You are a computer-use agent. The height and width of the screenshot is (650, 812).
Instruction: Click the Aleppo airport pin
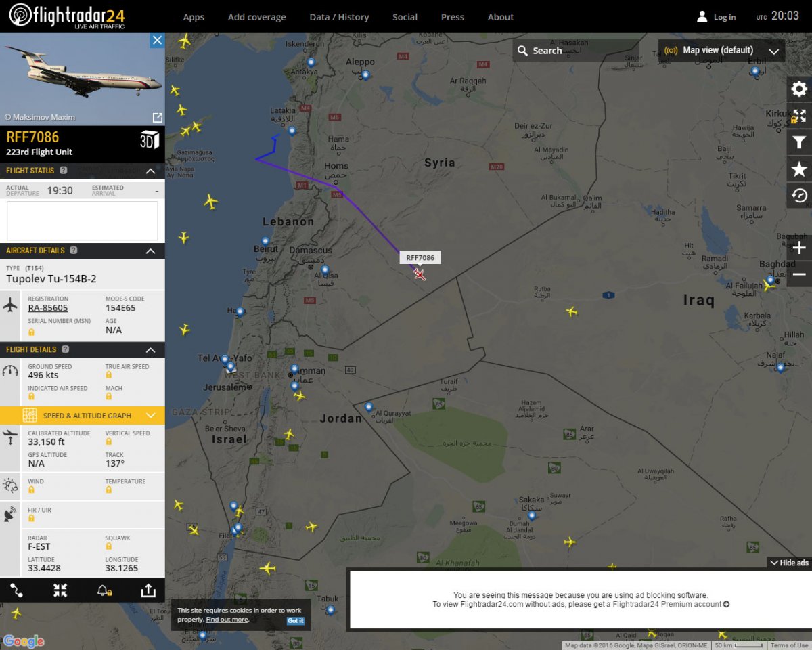tap(365, 75)
